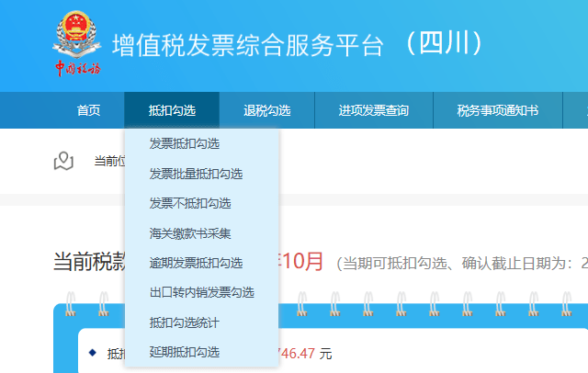Click the map location pin icon
The width and height of the screenshot is (588, 373).
pyautogui.click(x=63, y=161)
